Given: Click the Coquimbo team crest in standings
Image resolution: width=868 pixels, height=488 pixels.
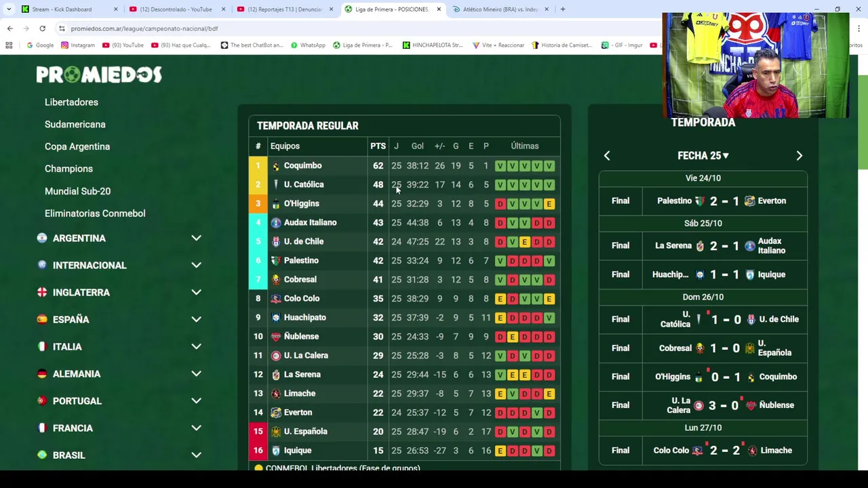Looking at the screenshot, I should click(x=276, y=166).
